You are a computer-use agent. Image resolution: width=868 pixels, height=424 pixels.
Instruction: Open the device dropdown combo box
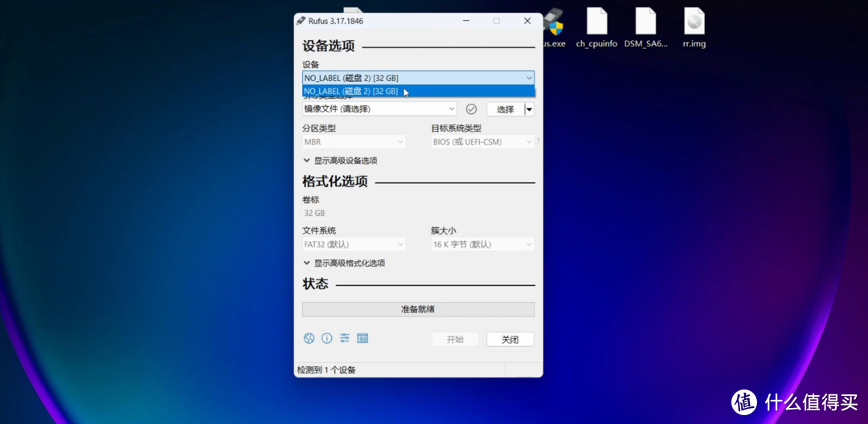pos(419,78)
